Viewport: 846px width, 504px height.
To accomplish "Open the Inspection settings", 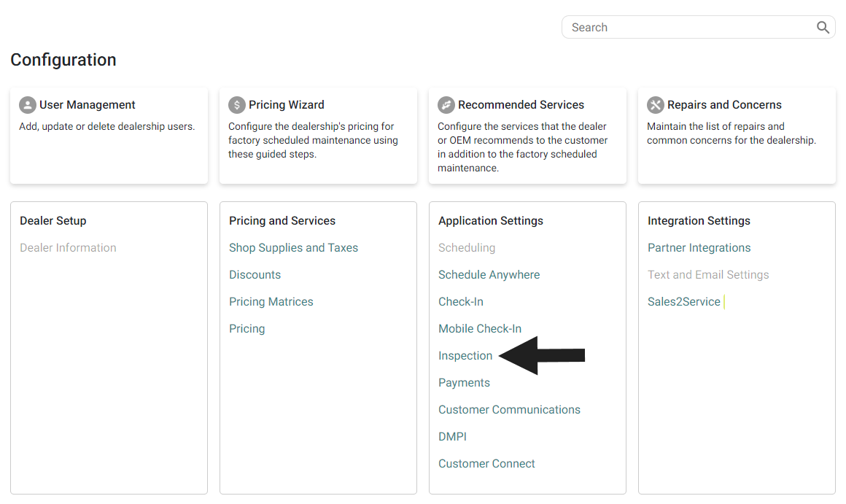I will tap(465, 355).
